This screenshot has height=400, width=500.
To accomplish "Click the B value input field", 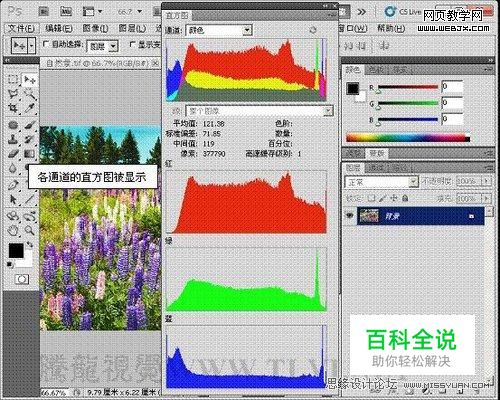I will tap(452, 119).
